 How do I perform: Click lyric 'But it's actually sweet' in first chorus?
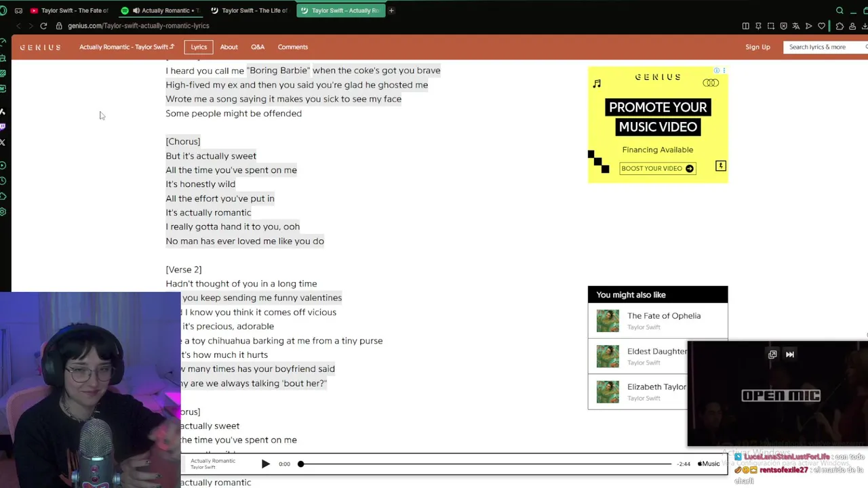click(211, 156)
